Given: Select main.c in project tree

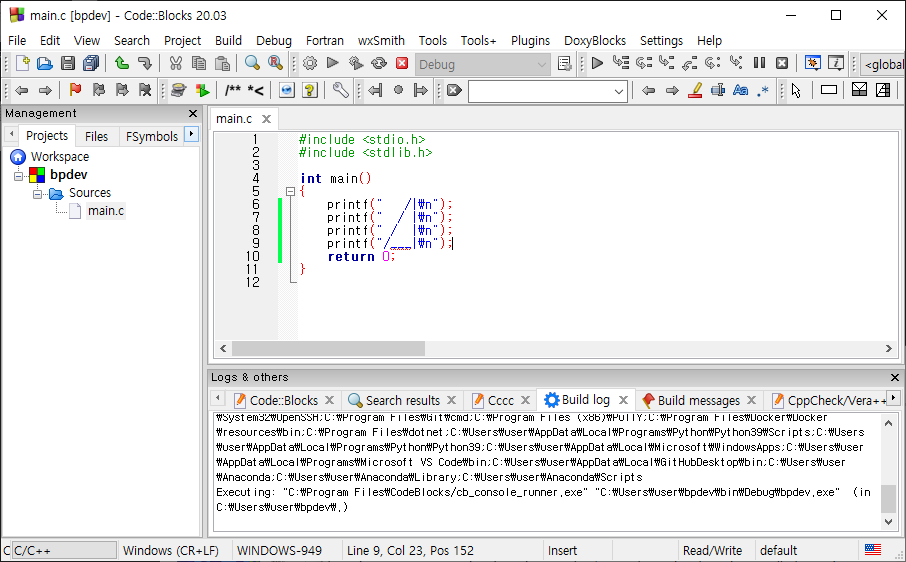Looking at the screenshot, I should coord(106,211).
